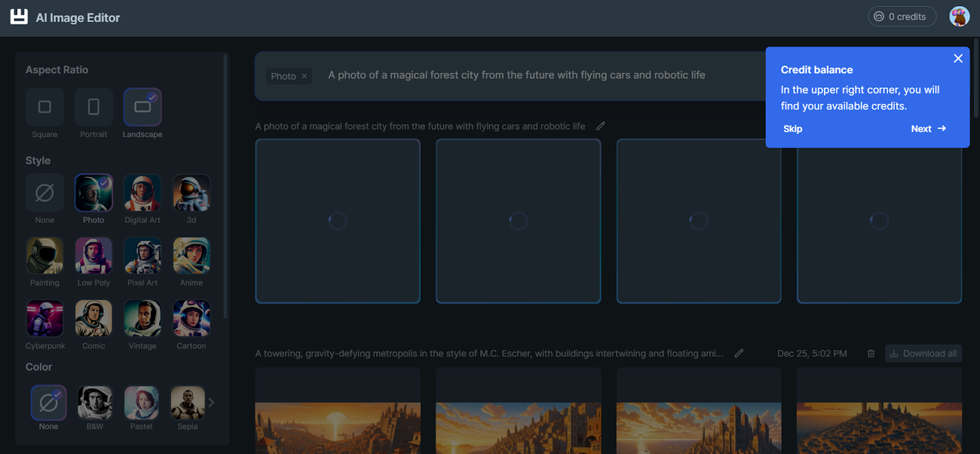Image resolution: width=980 pixels, height=454 pixels.
Task: Open the fourth loading image placeholder
Action: click(x=880, y=221)
